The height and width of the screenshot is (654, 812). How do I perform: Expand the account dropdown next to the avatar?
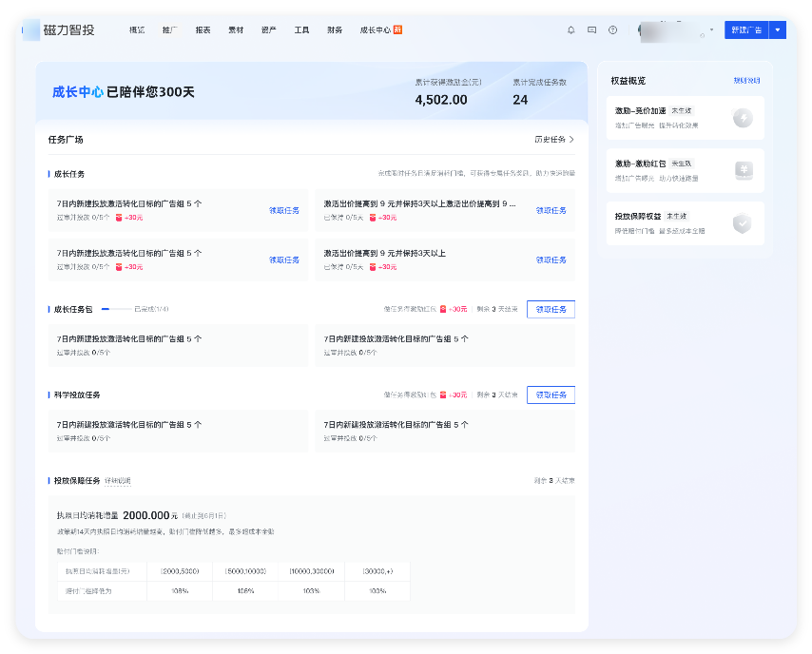click(x=710, y=29)
